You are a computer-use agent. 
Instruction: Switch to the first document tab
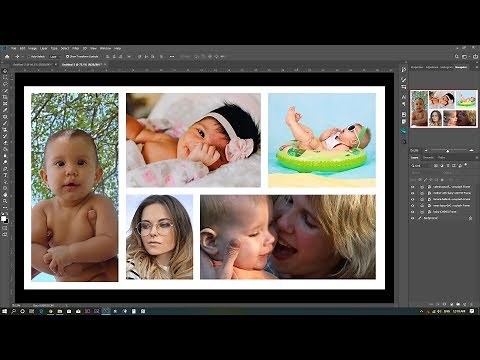33,64
